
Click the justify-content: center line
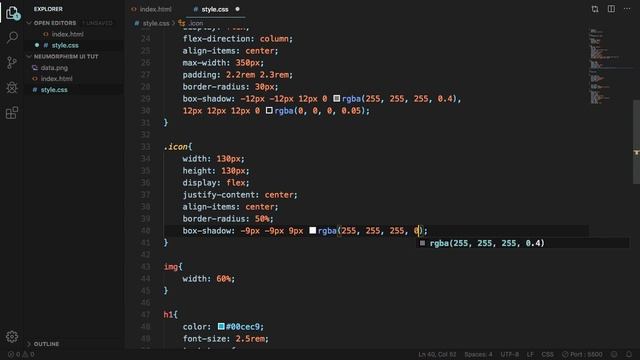point(240,195)
